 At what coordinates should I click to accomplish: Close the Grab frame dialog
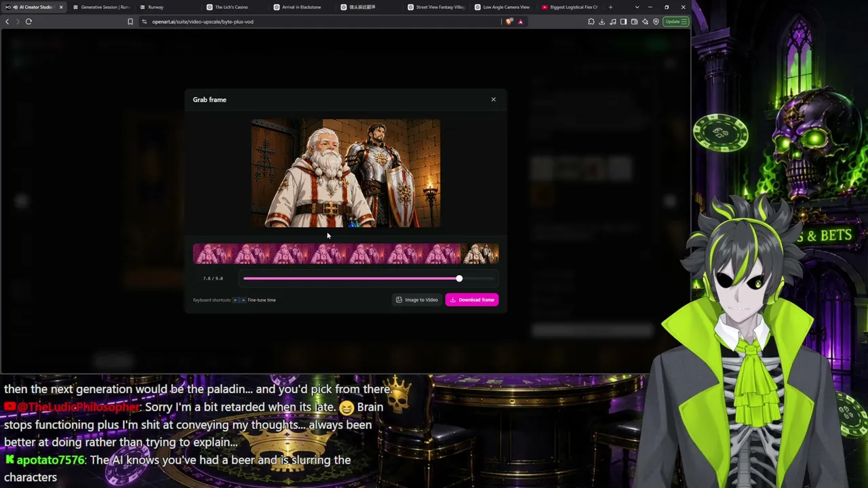[493, 100]
